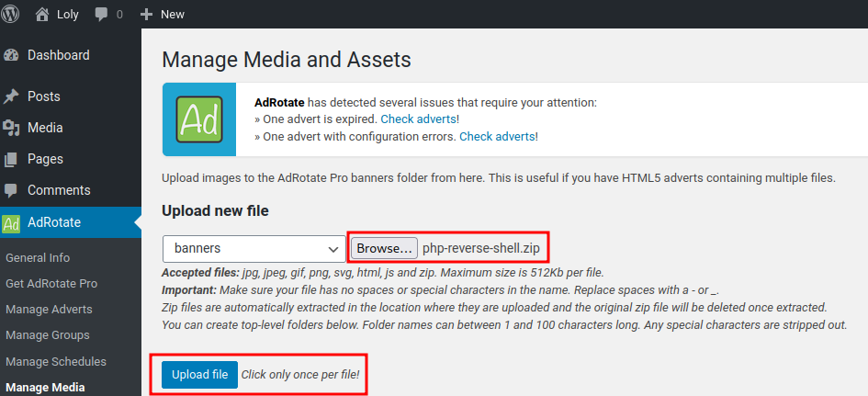Follow the Check adverts link for configuration errors
Image resolution: width=868 pixels, height=396 pixels.
tap(497, 136)
